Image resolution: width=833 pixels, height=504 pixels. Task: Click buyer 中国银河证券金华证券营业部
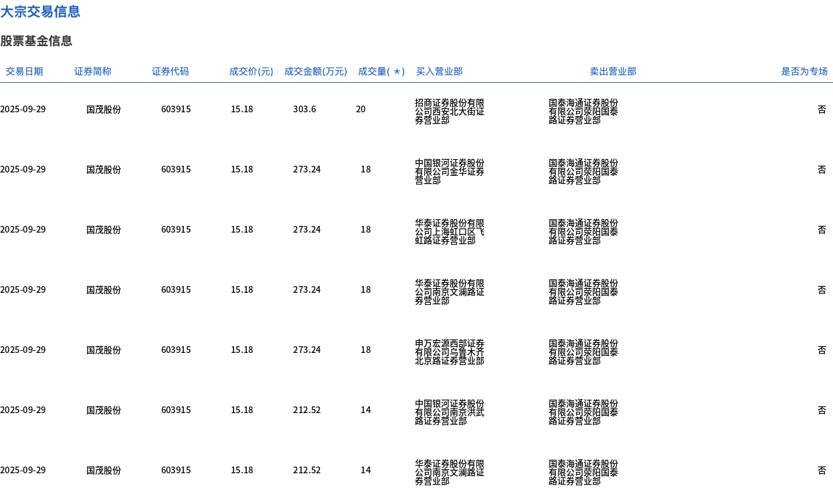(x=450, y=172)
